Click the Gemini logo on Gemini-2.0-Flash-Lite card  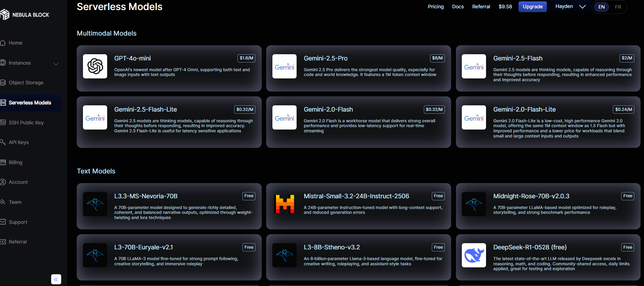474,117
